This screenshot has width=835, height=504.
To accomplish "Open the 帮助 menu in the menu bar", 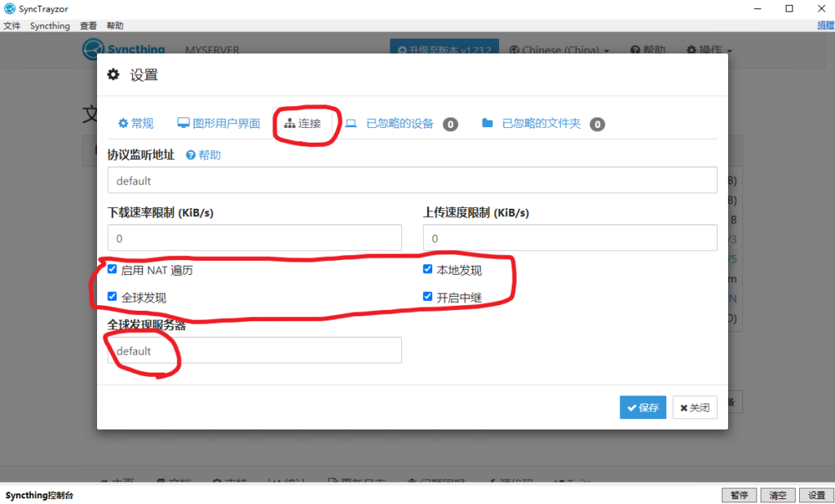I will coord(115,25).
